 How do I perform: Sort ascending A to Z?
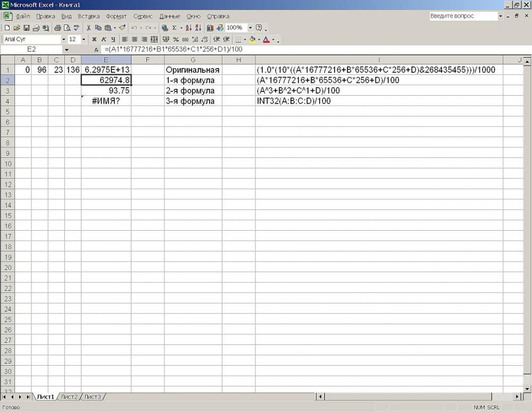tap(189, 28)
